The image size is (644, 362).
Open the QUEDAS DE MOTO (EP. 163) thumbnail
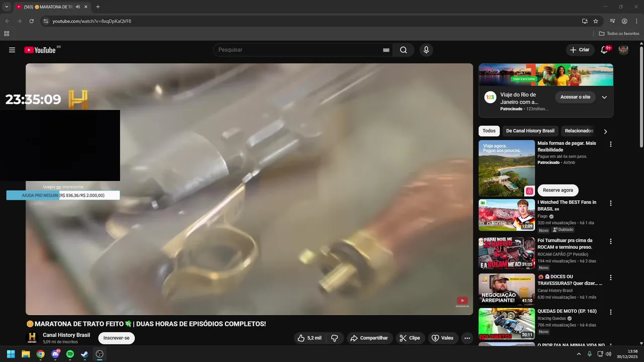507,324
